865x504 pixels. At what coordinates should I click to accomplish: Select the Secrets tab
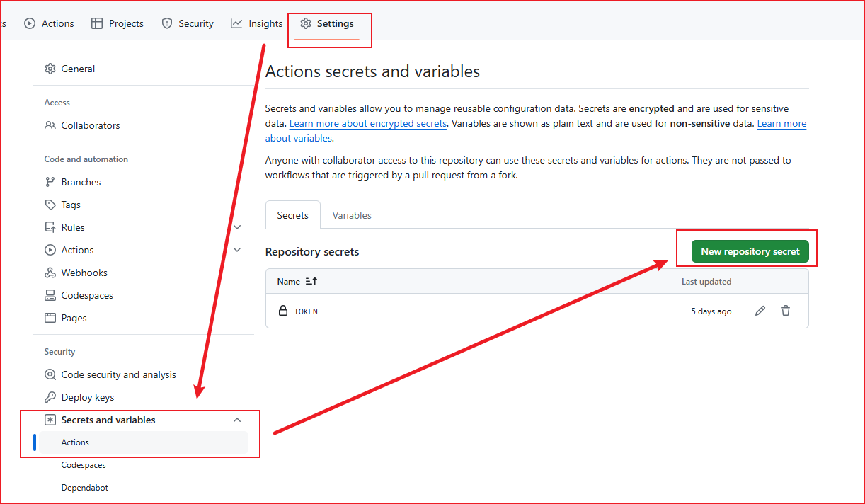coord(292,215)
